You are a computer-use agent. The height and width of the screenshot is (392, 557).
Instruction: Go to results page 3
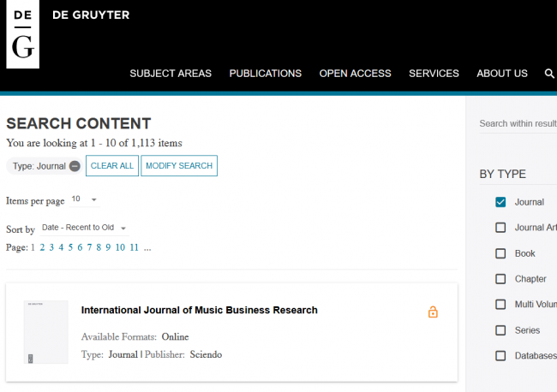coord(51,247)
